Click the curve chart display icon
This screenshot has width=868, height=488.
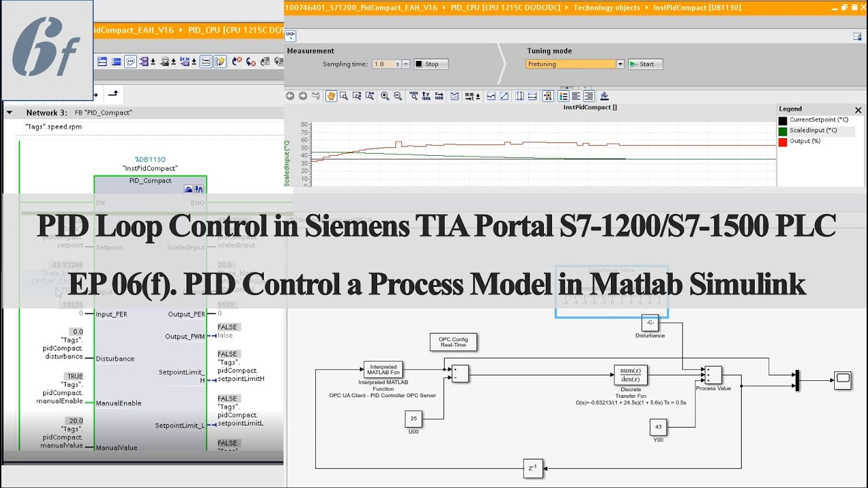click(454, 96)
